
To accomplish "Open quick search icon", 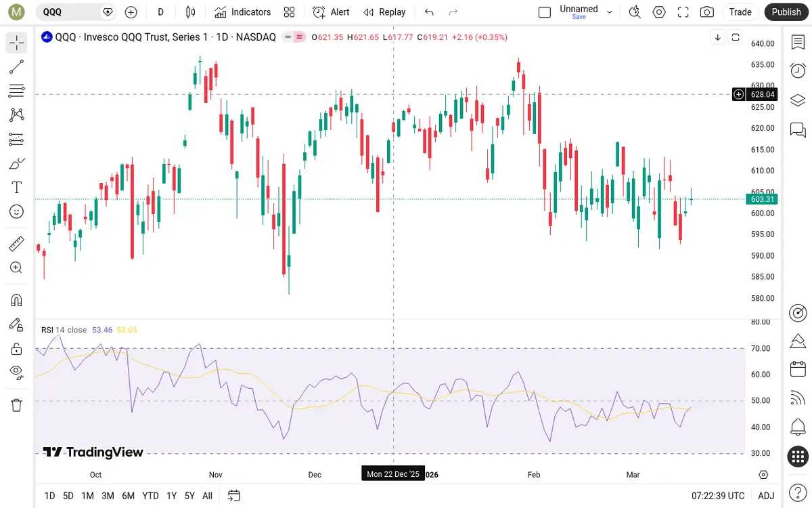I will click(x=635, y=12).
